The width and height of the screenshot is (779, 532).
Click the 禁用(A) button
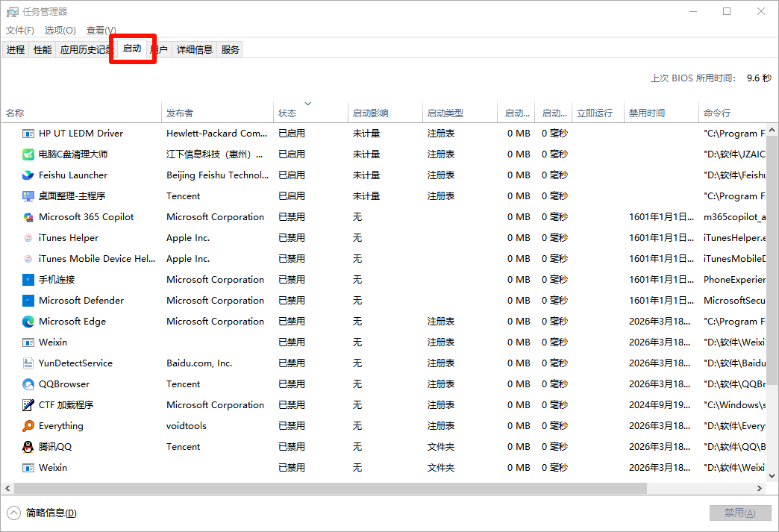pyautogui.click(x=740, y=513)
